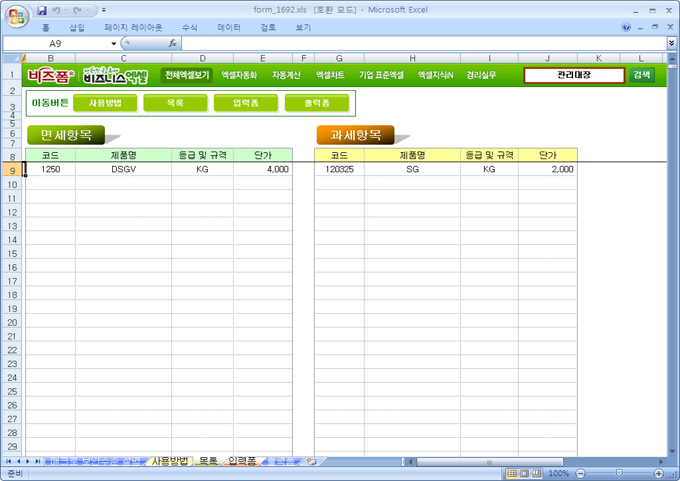
Task: Open the 삽입 ribbon tab
Action: tap(77, 28)
